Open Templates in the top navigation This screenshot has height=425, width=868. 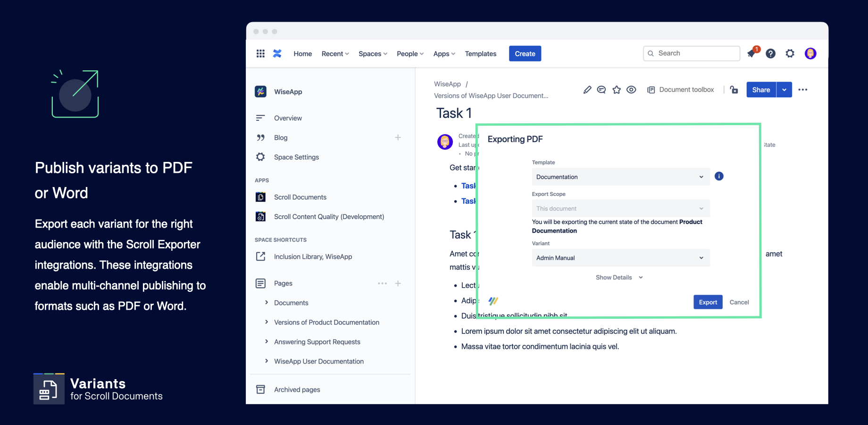tap(480, 54)
